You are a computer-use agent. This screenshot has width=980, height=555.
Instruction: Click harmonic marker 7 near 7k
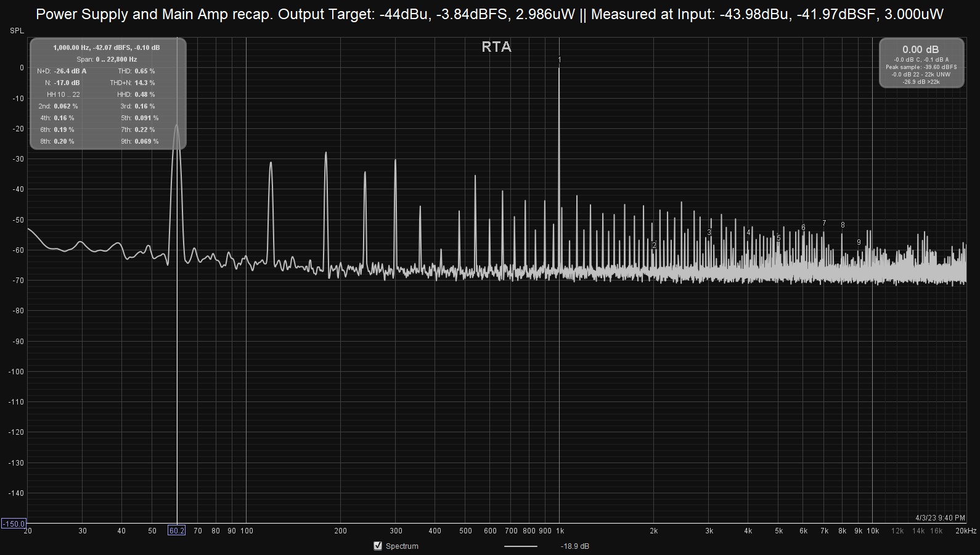coord(824,223)
